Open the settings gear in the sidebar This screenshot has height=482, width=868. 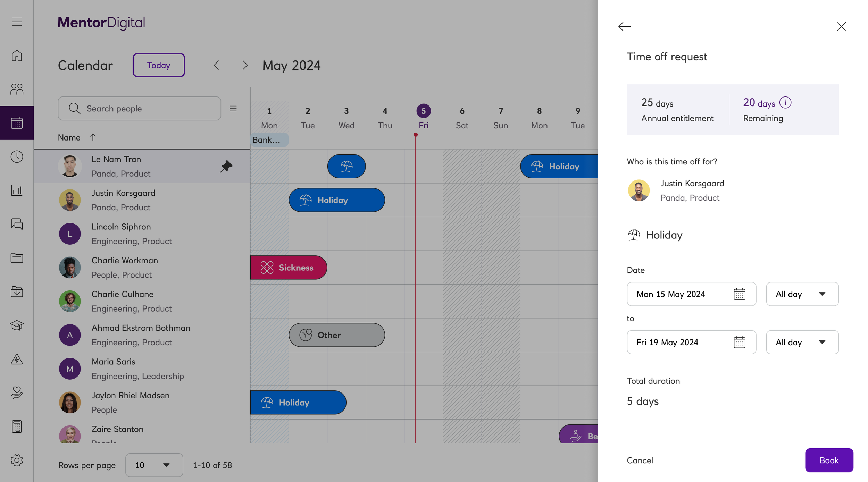pos(17,460)
